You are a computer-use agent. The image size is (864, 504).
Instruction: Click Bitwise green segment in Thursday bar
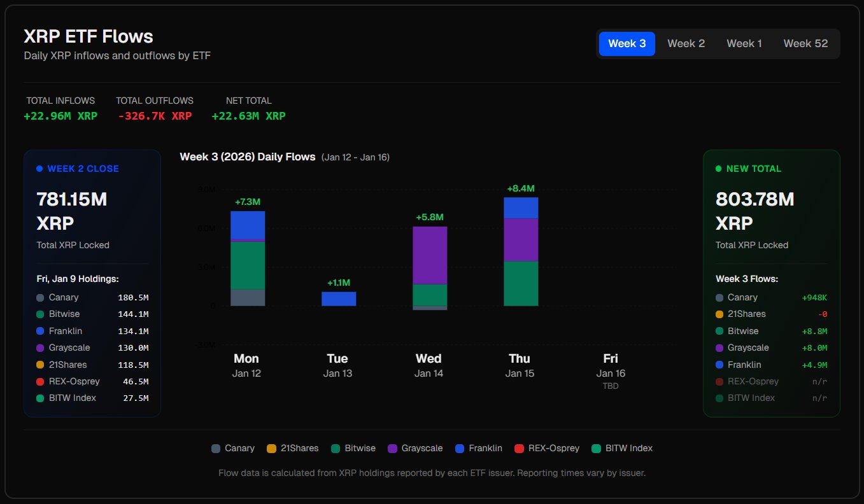tap(520, 283)
